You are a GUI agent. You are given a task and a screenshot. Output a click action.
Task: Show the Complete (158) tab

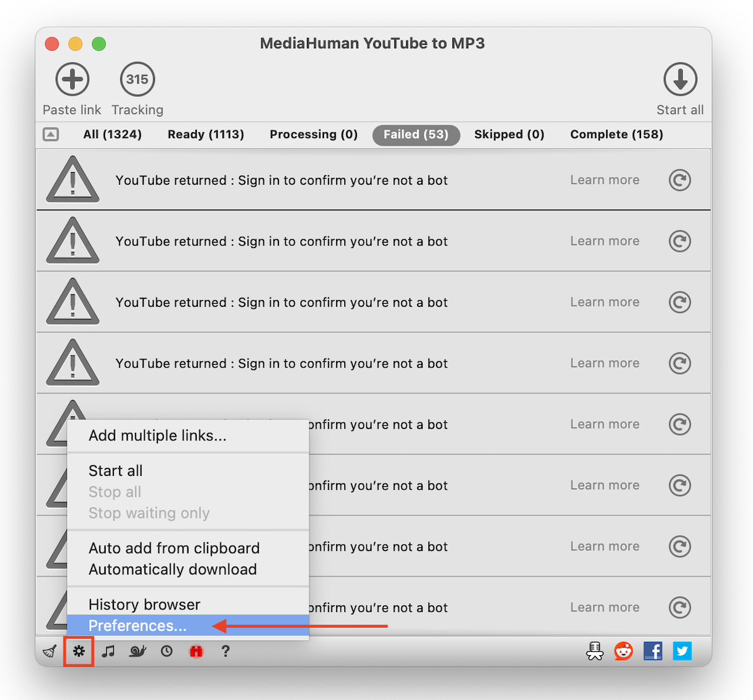pos(616,135)
